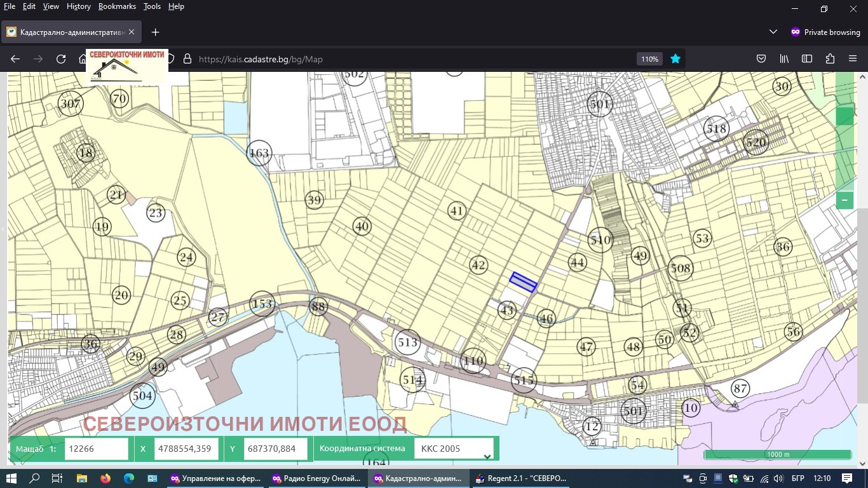The width and height of the screenshot is (868, 488).
Task: Toggle the Firefox sidebar view
Action: point(807,59)
